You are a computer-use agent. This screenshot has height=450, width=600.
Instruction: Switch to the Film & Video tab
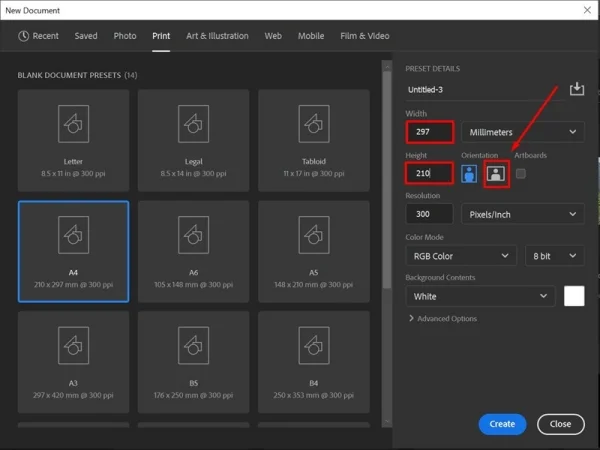point(365,36)
